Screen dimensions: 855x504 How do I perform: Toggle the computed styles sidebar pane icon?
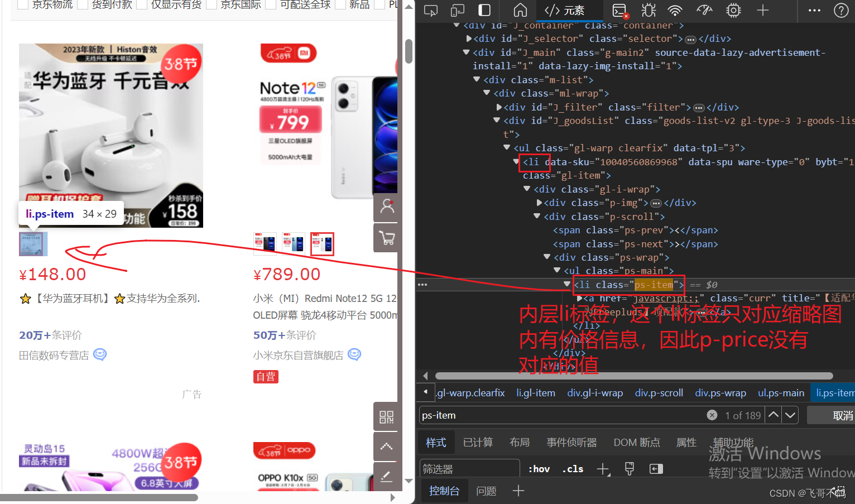[656, 469]
